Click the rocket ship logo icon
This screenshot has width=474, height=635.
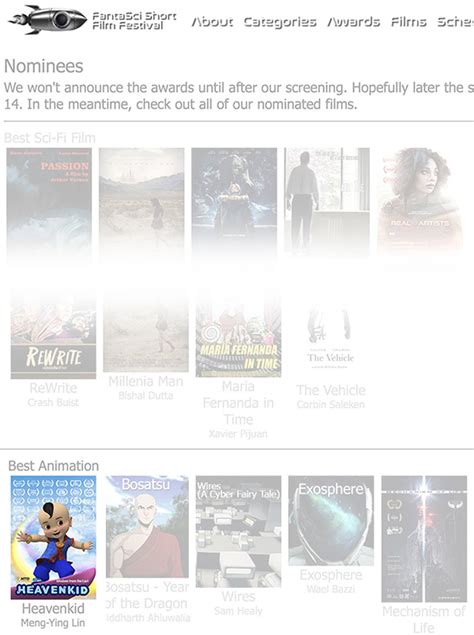click(48, 19)
